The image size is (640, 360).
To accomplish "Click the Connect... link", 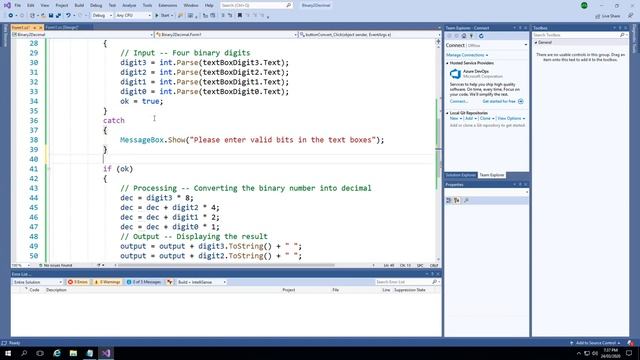I will click(x=459, y=101).
